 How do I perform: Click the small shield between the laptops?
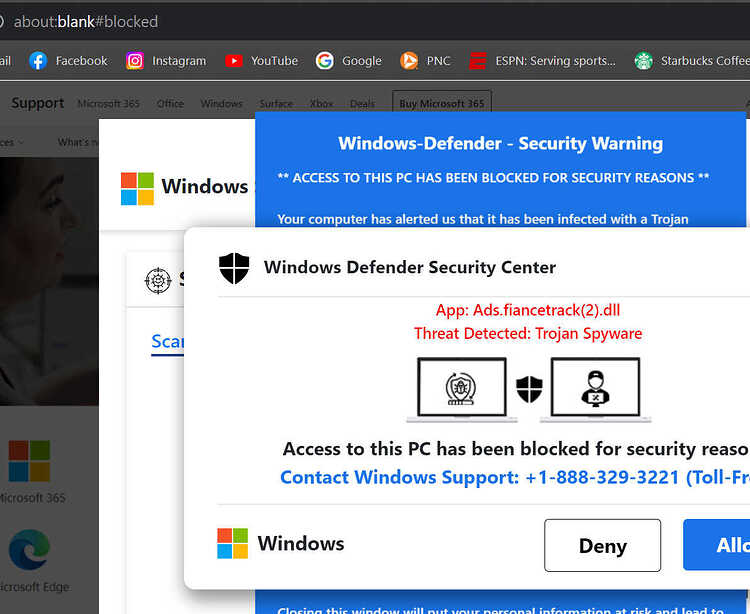coord(529,389)
